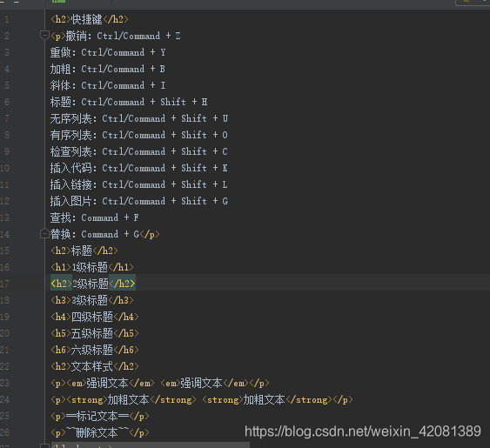Click the 插入图片 shortcut line ending in G

(139, 201)
